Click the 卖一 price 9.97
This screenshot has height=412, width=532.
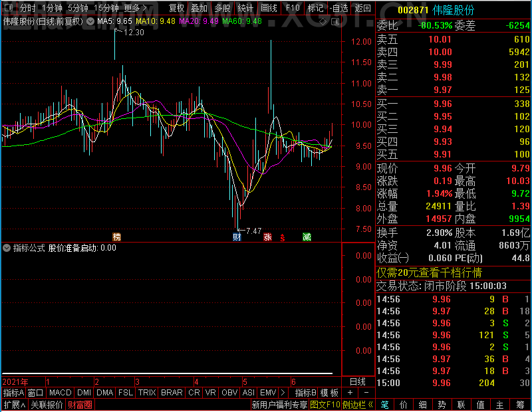pyautogui.click(x=443, y=90)
